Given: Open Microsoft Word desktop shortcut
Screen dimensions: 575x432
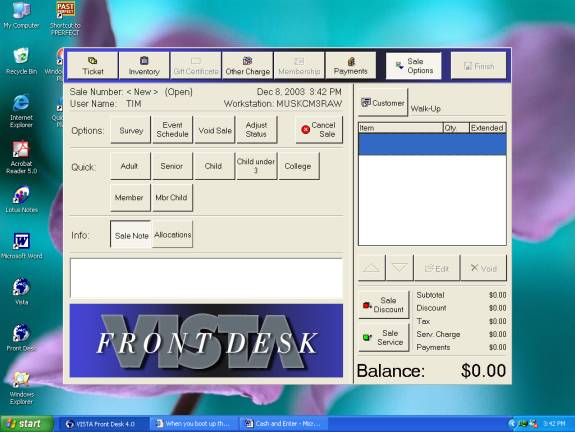Looking at the screenshot, I should 21,246.
